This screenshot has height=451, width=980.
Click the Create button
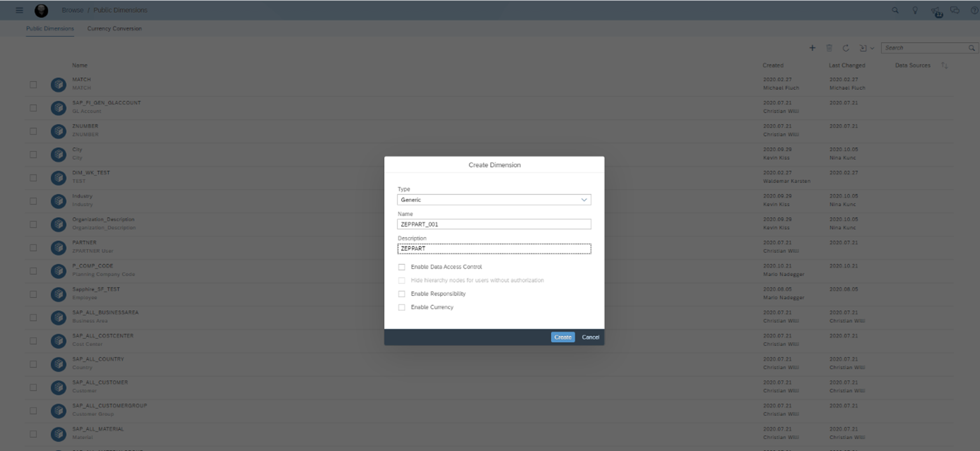(563, 337)
